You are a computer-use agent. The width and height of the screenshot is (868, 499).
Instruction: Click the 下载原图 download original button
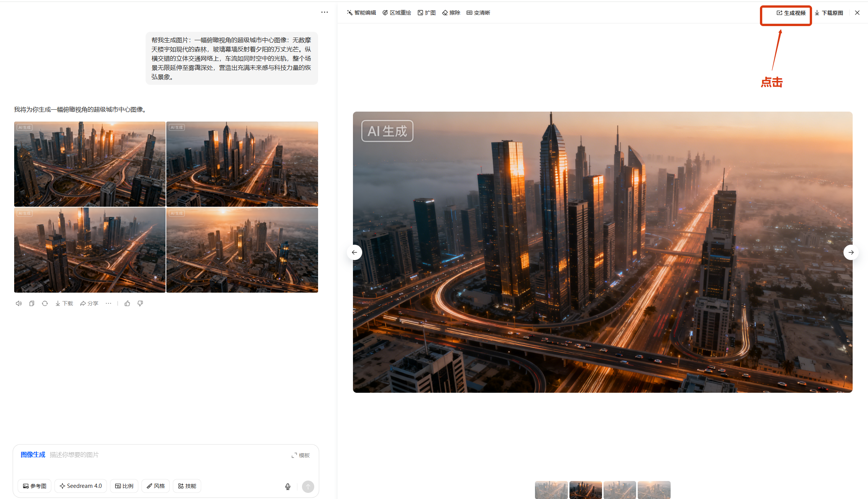pyautogui.click(x=829, y=13)
